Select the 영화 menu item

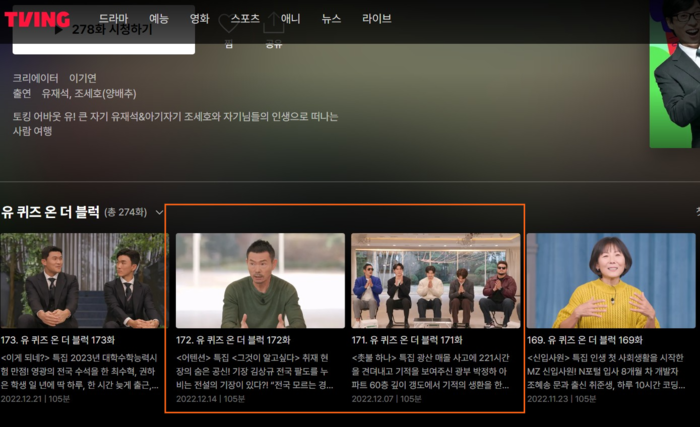pyautogui.click(x=199, y=19)
